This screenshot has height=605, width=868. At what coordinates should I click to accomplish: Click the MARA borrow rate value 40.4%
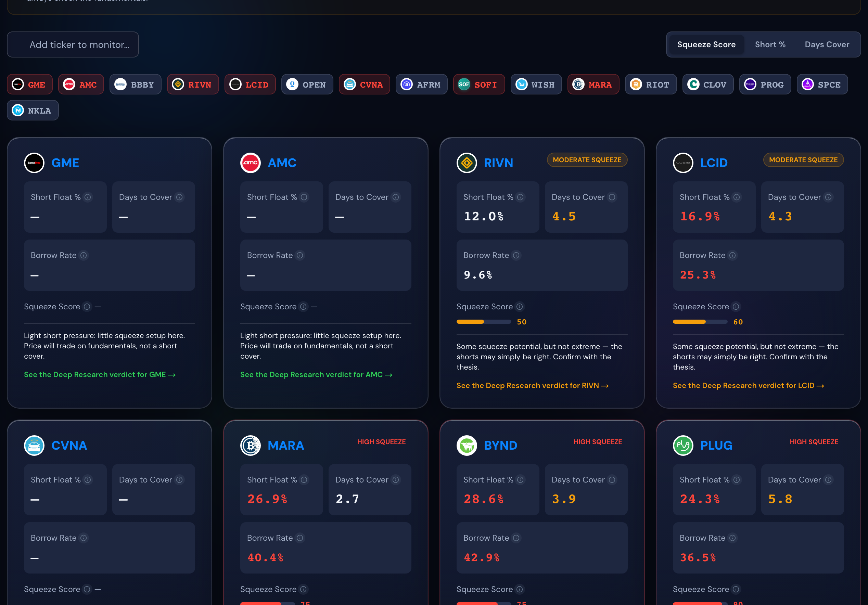(x=265, y=558)
